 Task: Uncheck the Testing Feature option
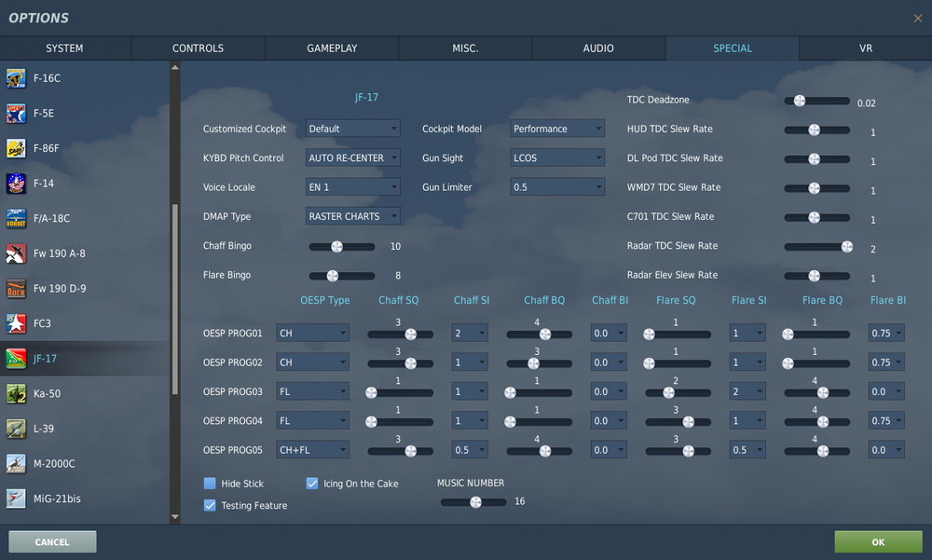[210, 505]
